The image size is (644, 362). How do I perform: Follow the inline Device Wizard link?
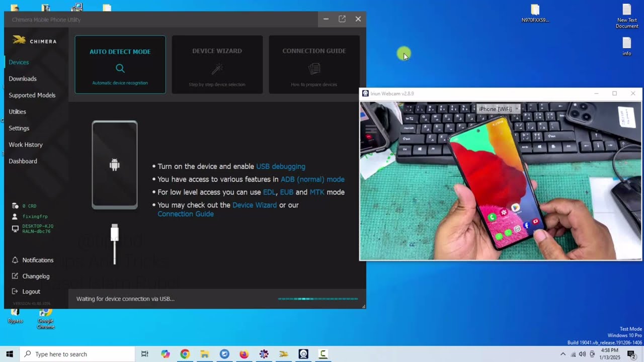coord(255,205)
